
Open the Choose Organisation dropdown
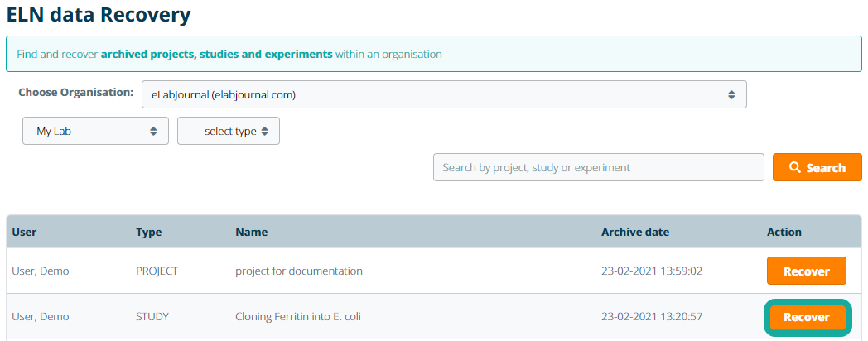444,95
